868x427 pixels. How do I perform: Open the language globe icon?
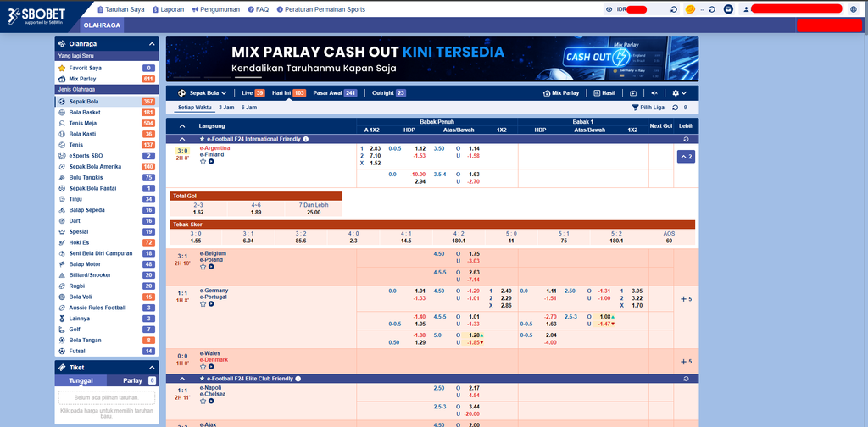point(853,9)
